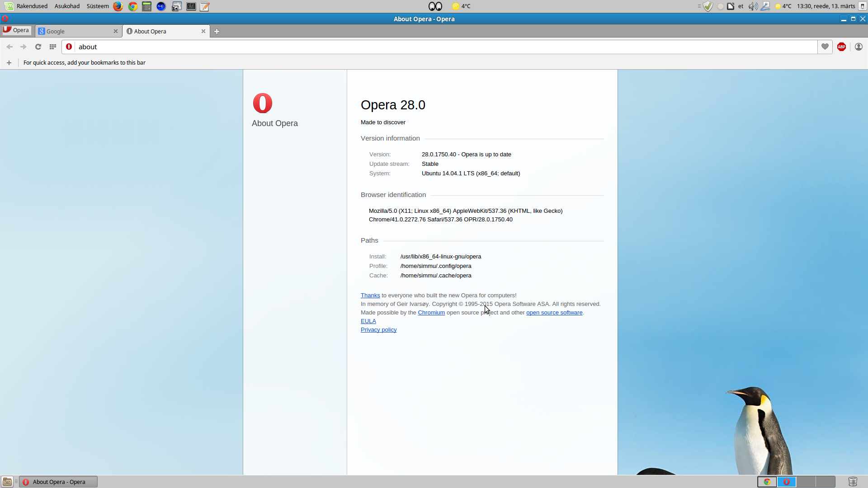This screenshot has height=488, width=868.
Task: Open the Süsteem system menu
Action: pyautogui.click(x=98, y=6)
